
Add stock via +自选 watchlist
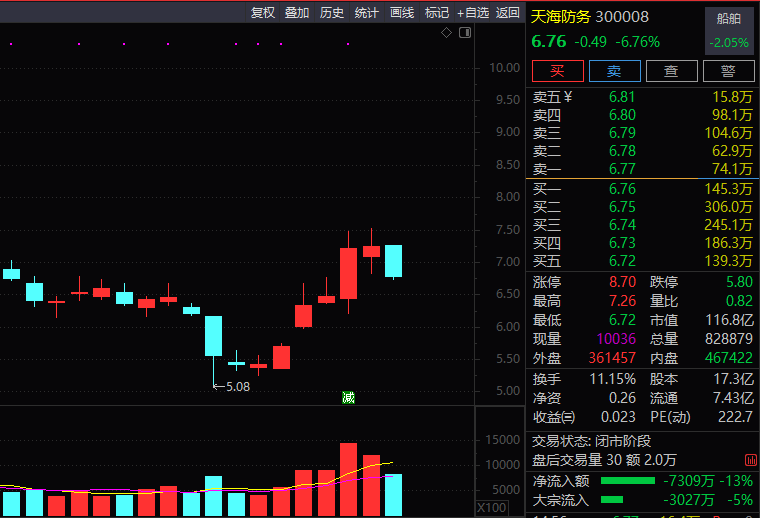pos(473,13)
